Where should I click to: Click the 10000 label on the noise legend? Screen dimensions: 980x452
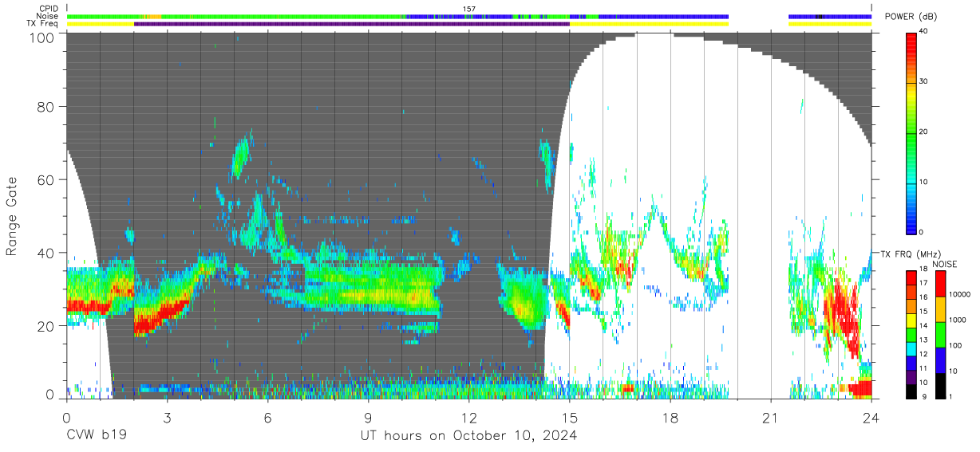[960, 294]
